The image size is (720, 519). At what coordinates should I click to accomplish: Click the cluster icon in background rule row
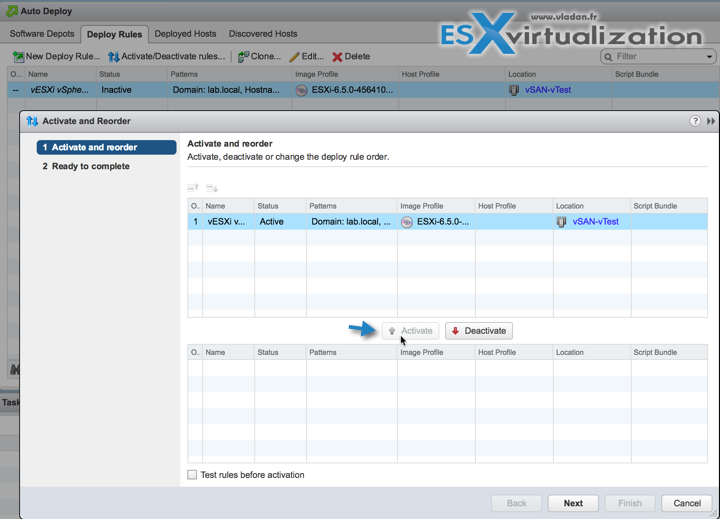514,90
